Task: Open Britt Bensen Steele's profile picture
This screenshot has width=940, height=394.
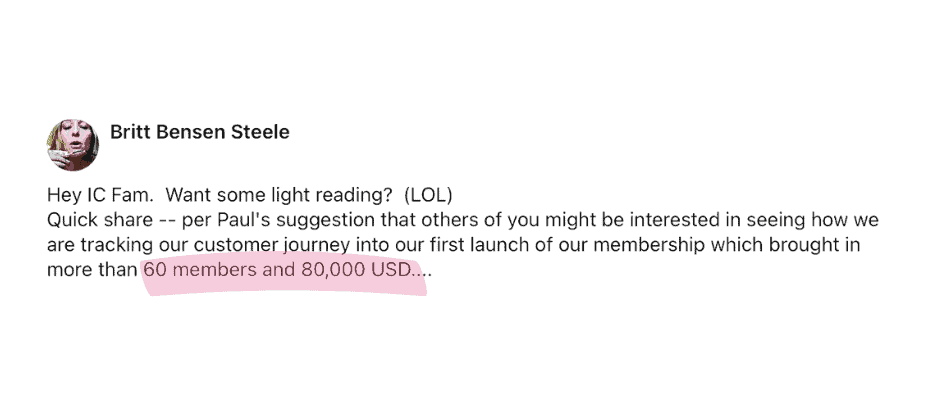Action: pyautogui.click(x=73, y=145)
